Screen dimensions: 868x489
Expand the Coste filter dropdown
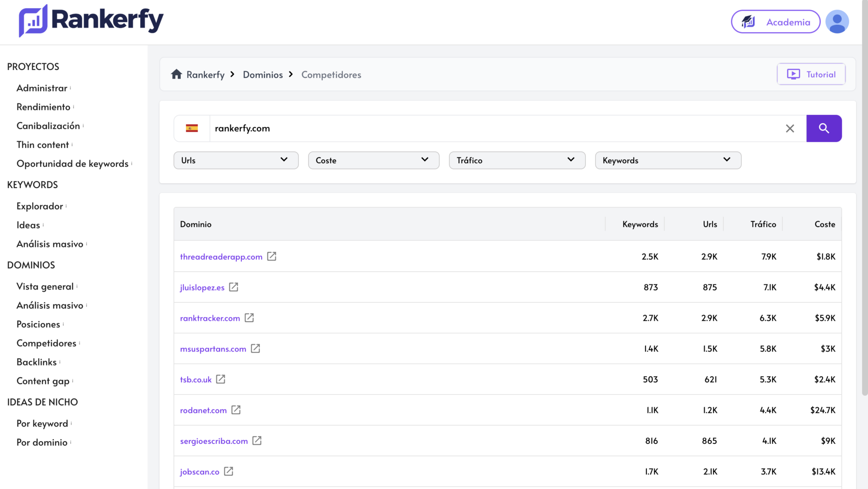pyautogui.click(x=373, y=160)
